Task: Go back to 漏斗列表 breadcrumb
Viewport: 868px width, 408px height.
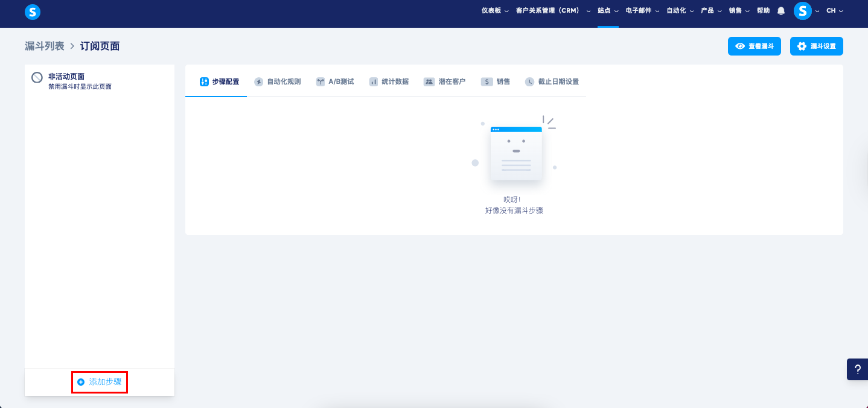Action: coord(45,46)
